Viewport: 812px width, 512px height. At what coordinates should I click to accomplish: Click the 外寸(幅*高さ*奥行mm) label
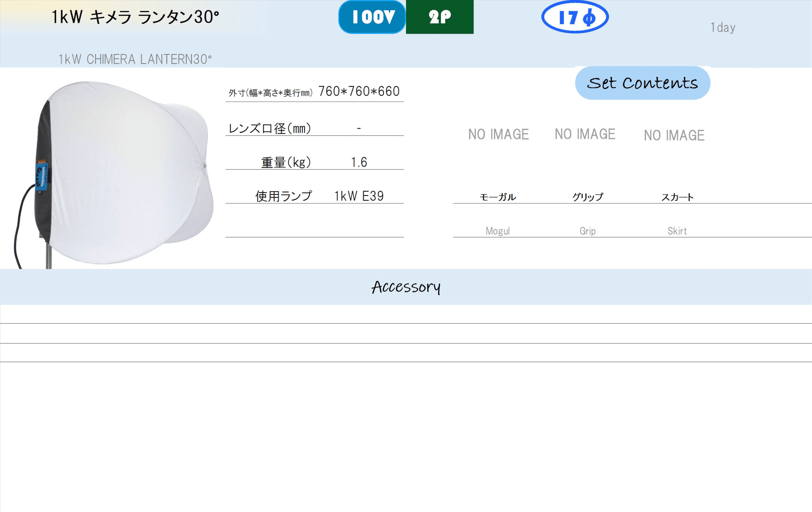pos(271,93)
